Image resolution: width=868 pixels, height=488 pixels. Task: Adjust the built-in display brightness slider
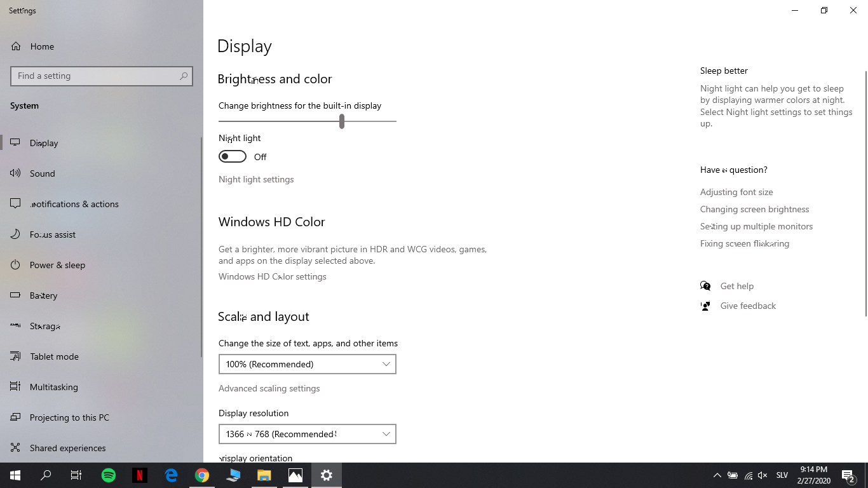coord(341,121)
